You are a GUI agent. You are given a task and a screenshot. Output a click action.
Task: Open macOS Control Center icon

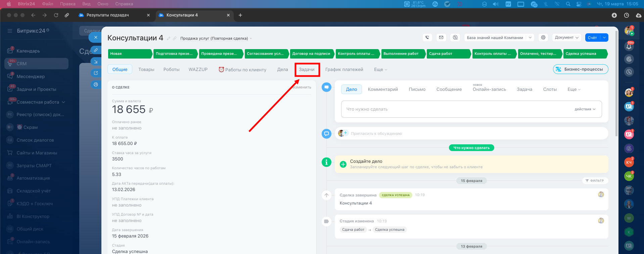click(x=579, y=4)
